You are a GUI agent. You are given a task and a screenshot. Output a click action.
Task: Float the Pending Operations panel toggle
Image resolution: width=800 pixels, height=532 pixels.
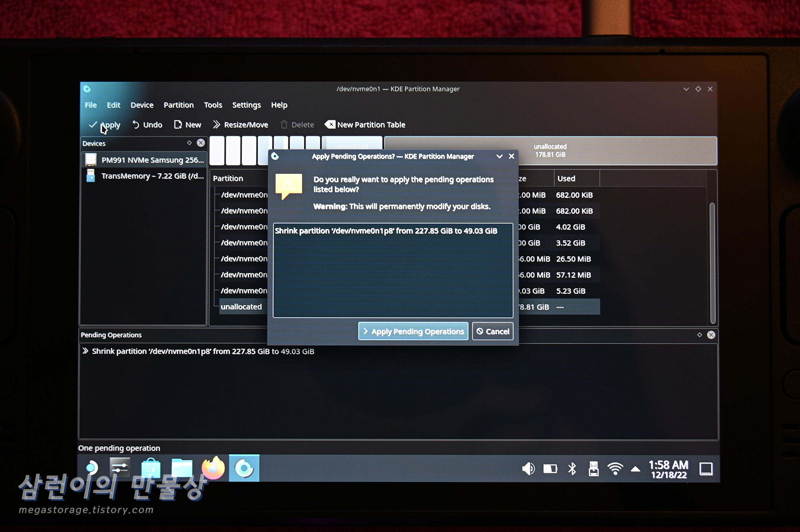pyautogui.click(x=699, y=335)
